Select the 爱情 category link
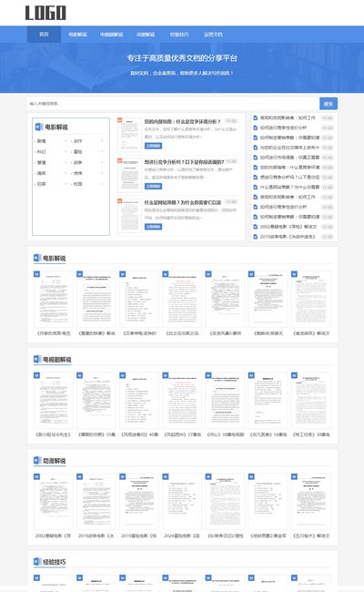Viewport: 364px width, 592px height. (42, 162)
